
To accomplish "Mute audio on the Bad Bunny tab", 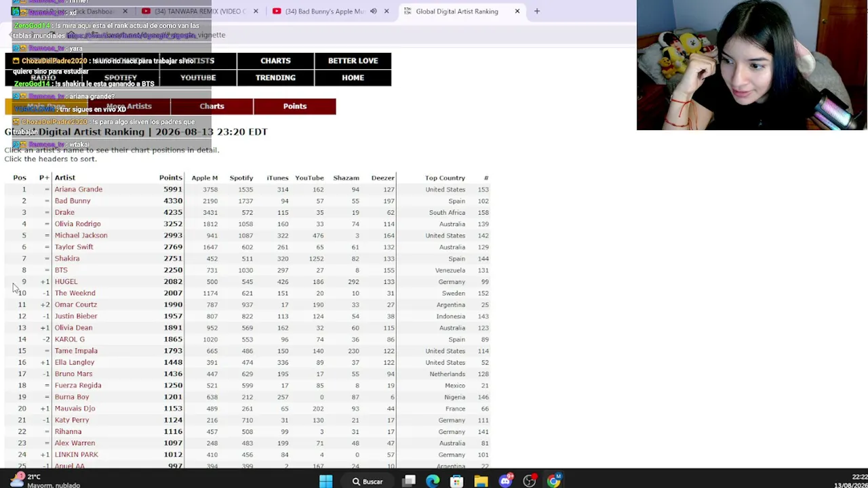I will point(373,11).
